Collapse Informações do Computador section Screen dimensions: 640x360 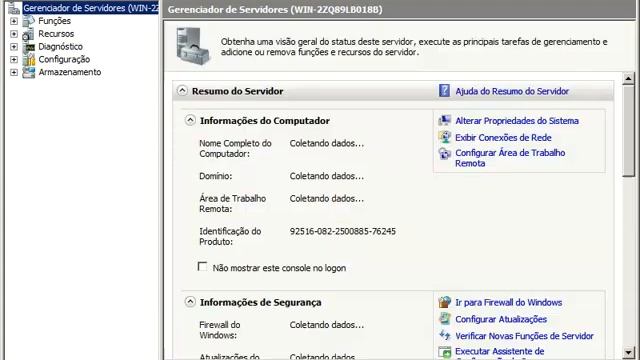(x=190, y=120)
